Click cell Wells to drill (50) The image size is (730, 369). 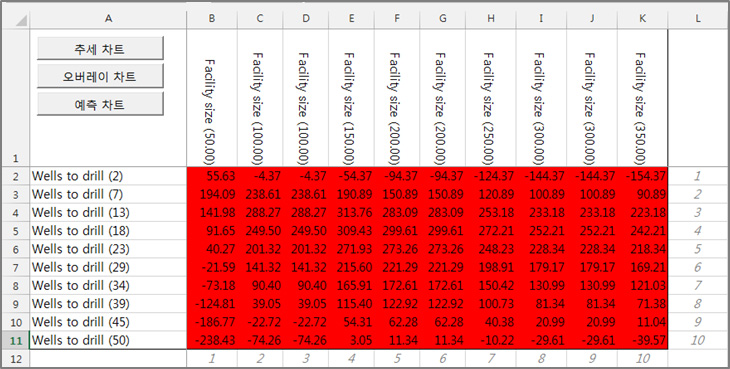click(x=108, y=340)
